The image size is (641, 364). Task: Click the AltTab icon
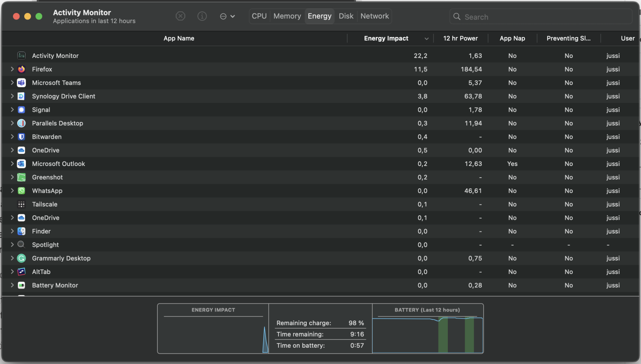coord(21,272)
